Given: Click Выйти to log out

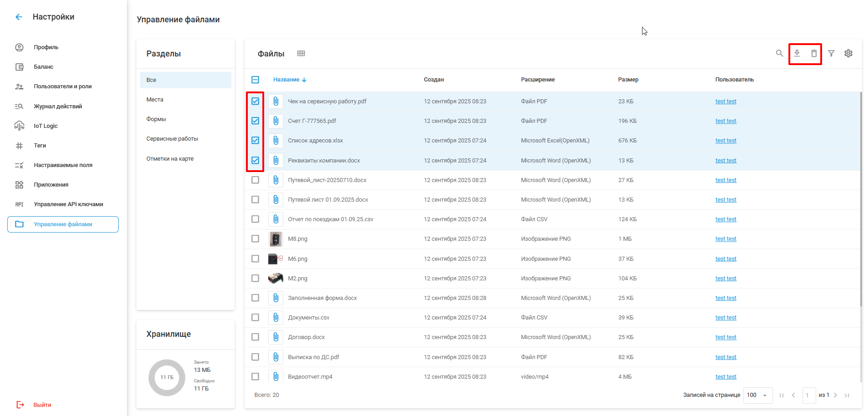Looking at the screenshot, I should (x=42, y=405).
